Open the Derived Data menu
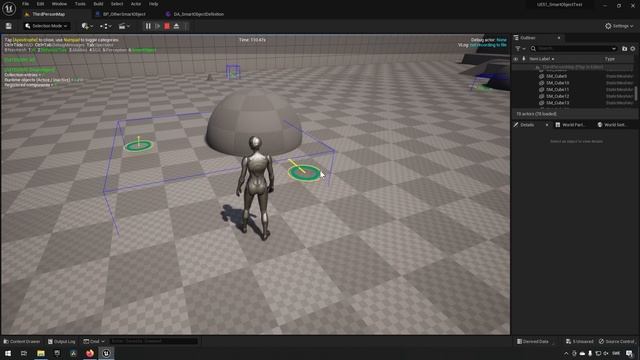This screenshot has height=360, width=640. (x=533, y=342)
